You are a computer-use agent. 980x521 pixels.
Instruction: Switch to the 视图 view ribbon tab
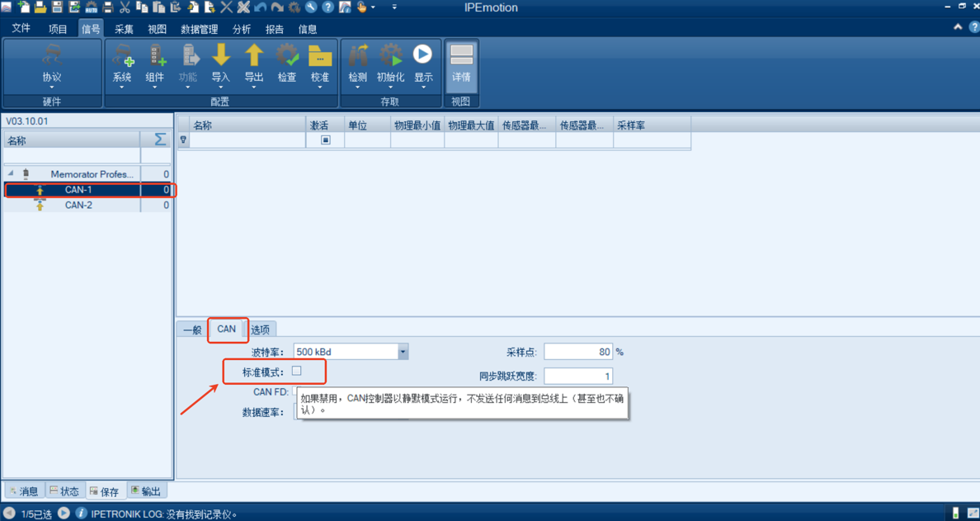157,29
